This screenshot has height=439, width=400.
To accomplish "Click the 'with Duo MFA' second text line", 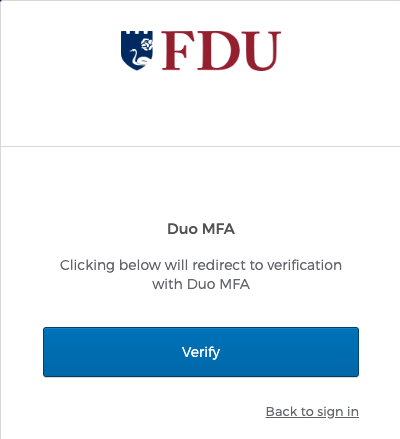I will coord(201,284).
